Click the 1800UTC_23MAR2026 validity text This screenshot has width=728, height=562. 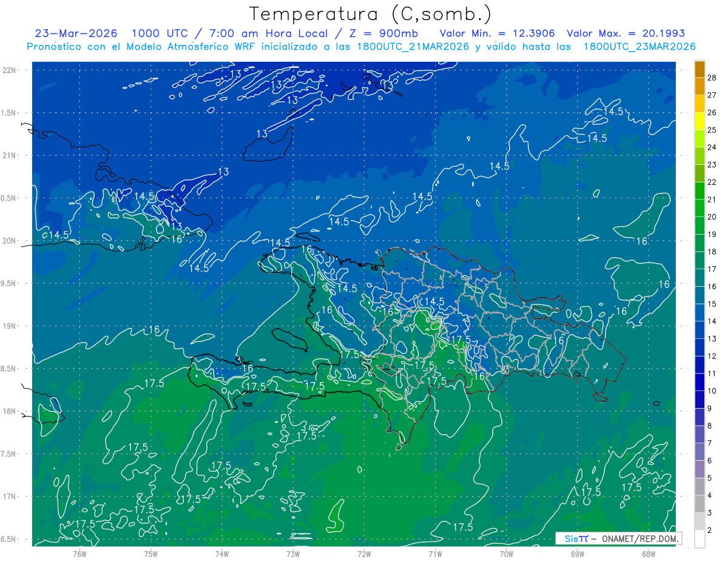(x=639, y=47)
